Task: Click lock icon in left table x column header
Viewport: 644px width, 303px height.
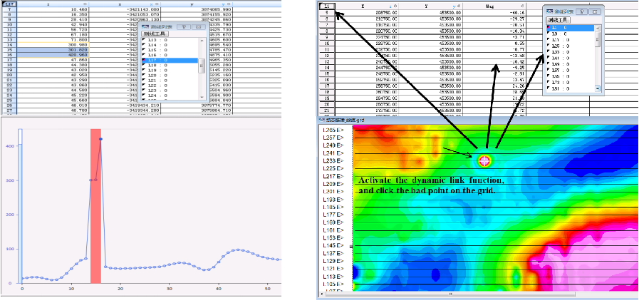Action: coord(157,4)
